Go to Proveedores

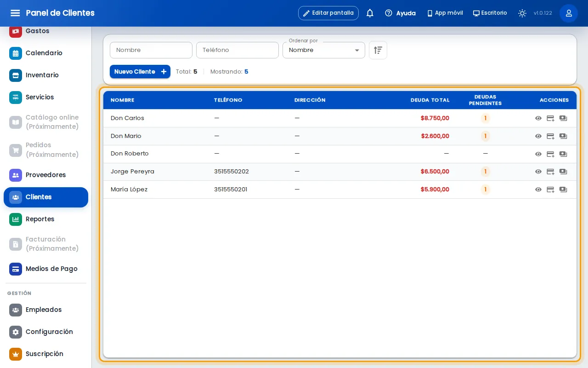[46, 175]
